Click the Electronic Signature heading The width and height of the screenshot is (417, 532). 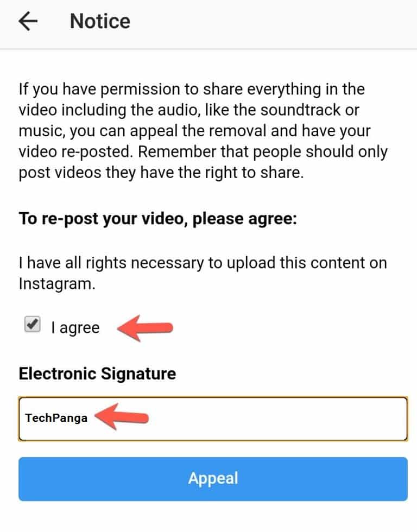click(97, 373)
